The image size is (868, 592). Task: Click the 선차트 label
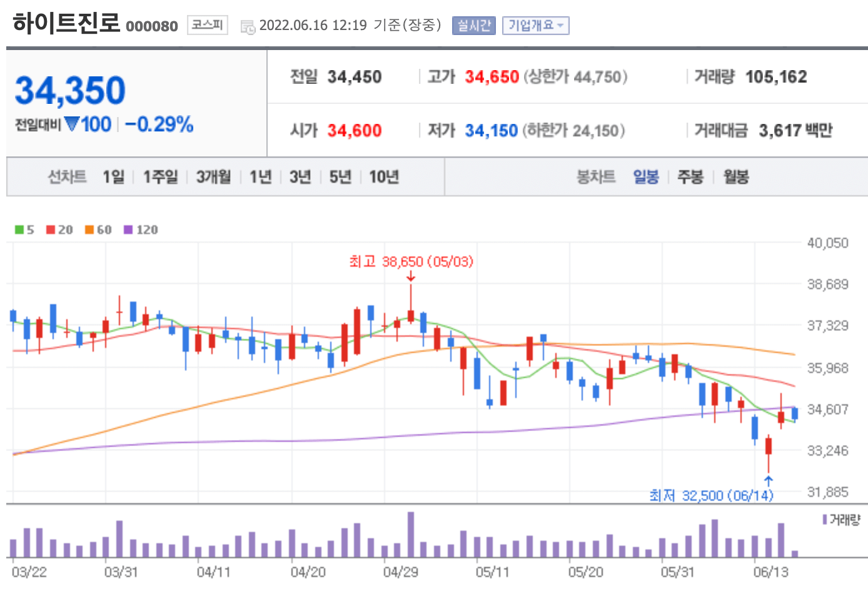pos(68,177)
